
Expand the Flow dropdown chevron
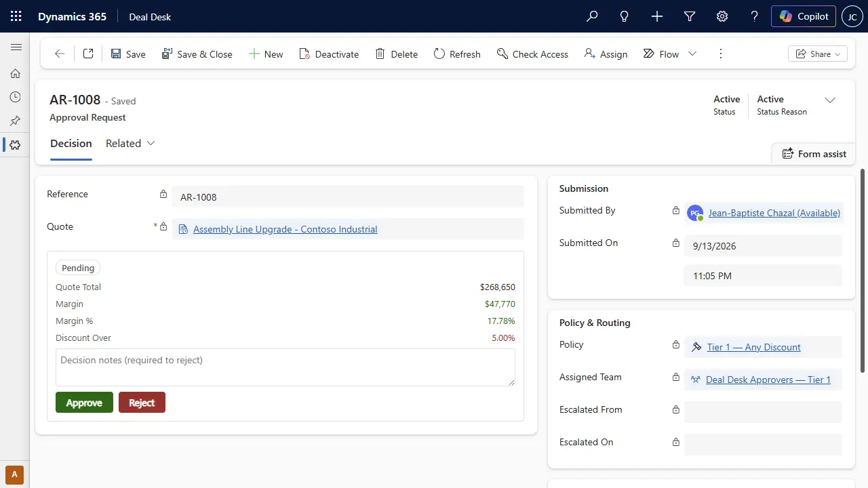(692, 54)
